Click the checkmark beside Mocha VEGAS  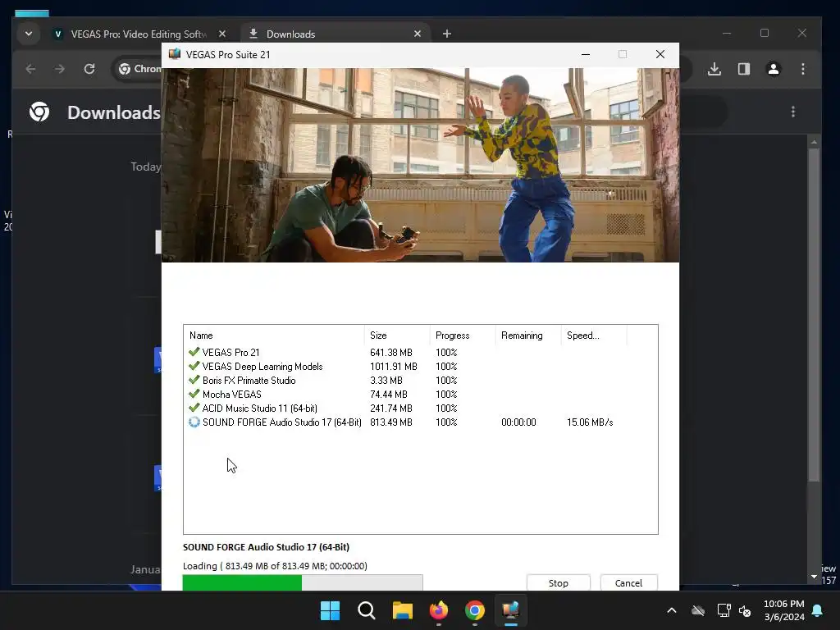tap(194, 394)
